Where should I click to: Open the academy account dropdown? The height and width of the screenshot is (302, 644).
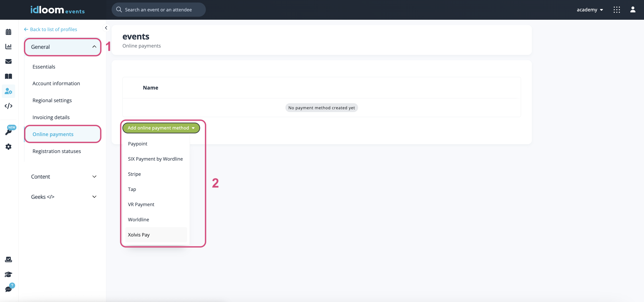tap(590, 10)
